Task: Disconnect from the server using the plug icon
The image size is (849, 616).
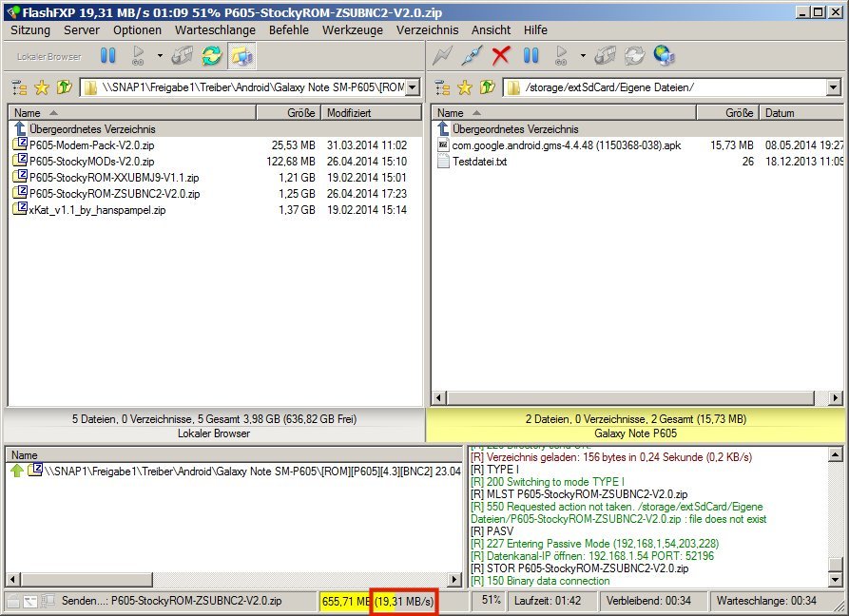Action: (x=472, y=56)
